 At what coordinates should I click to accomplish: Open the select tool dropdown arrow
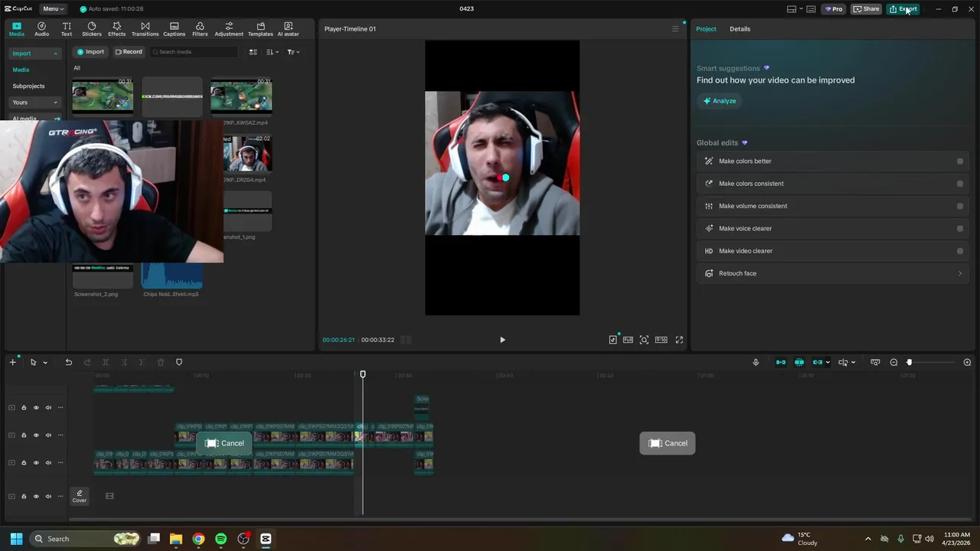click(45, 363)
